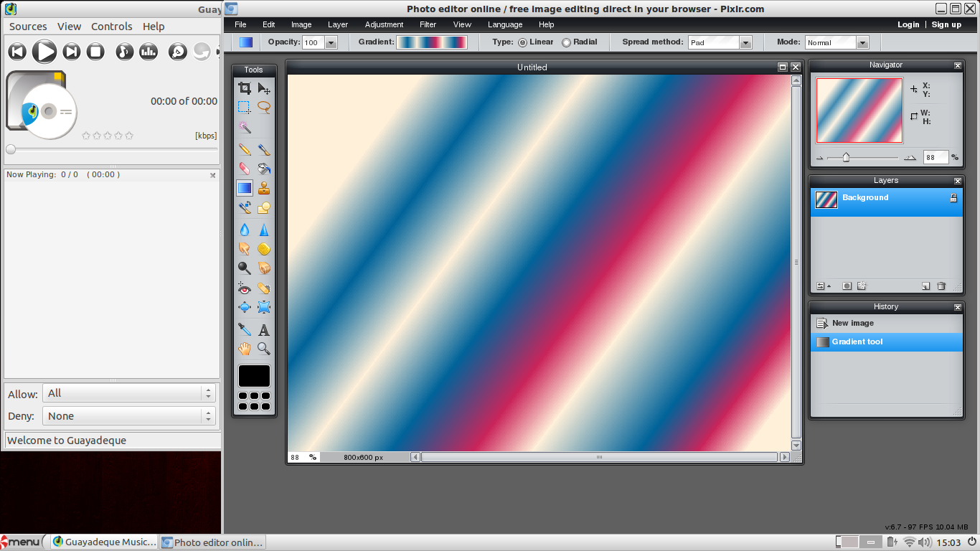Open the Pixlr File menu

click(241, 24)
